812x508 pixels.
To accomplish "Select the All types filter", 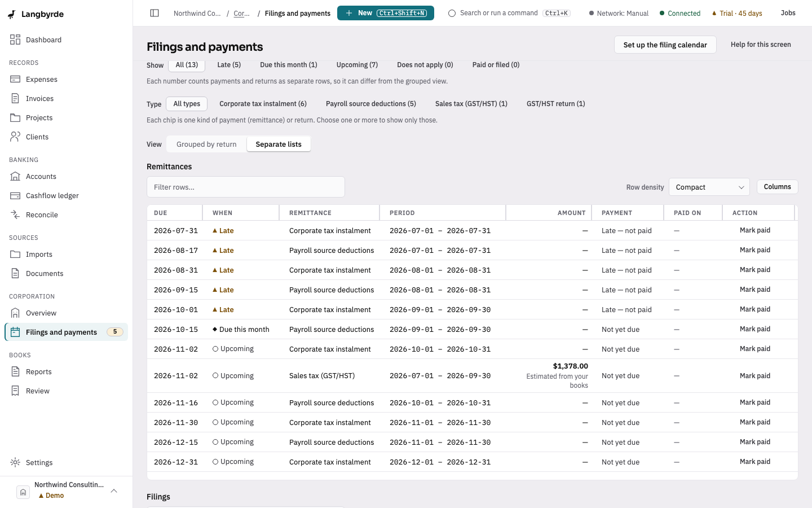I will (187, 104).
